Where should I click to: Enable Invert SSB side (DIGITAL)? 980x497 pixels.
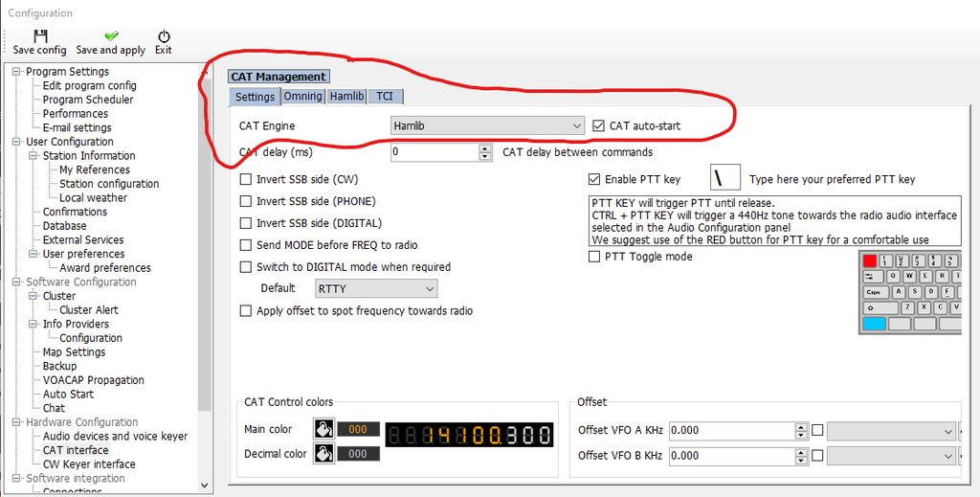click(246, 223)
